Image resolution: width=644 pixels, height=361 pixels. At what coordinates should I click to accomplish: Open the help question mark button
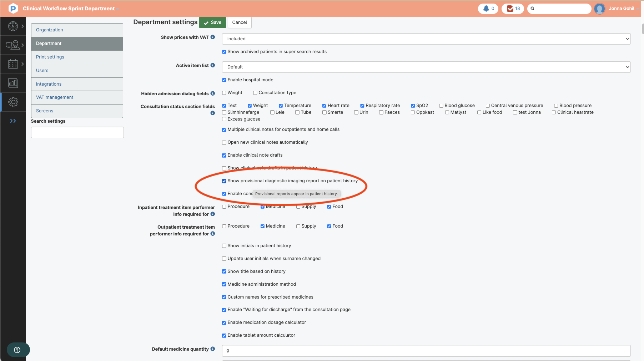point(18,350)
